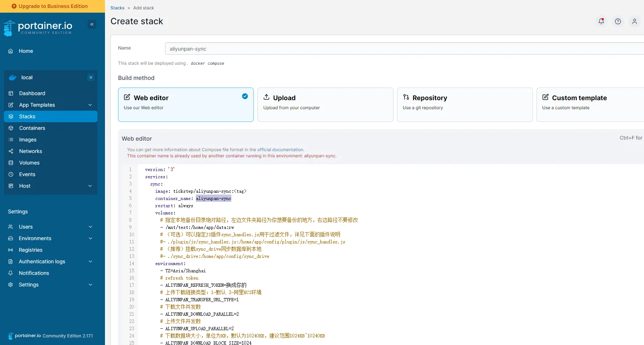Click the Stacks layers icon
This screenshot has height=345, width=644.
[x=11, y=116]
